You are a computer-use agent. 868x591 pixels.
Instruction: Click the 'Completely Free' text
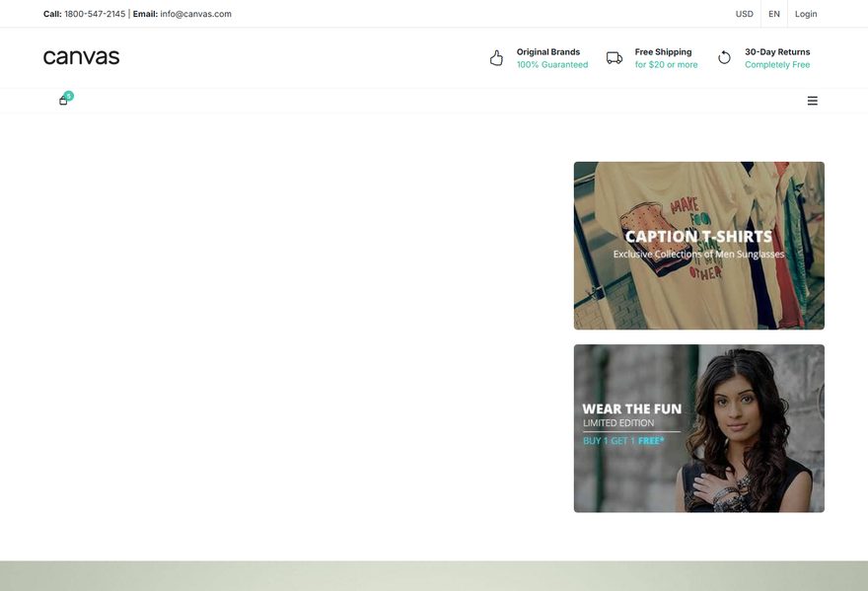tap(777, 65)
